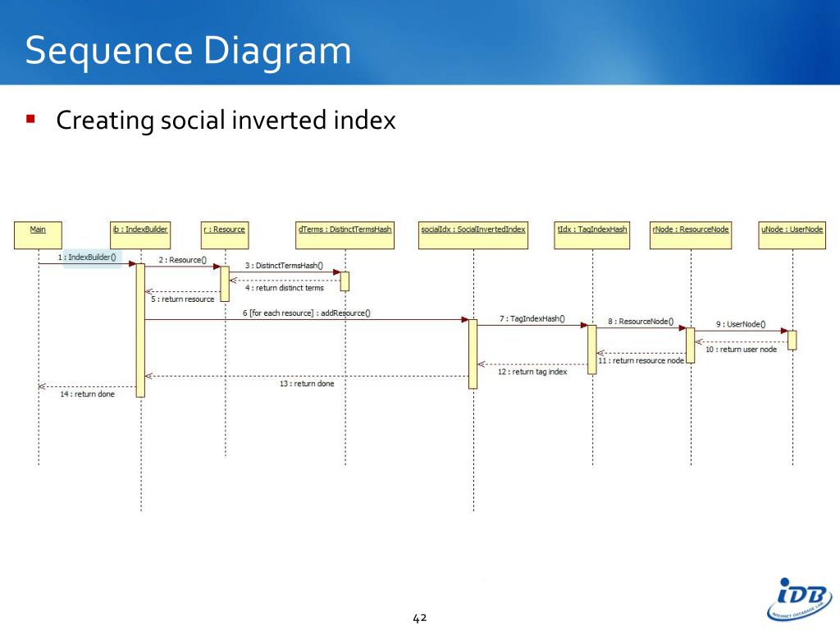Click the IDB Internet Database Lab logo
Viewport: 840px width, 630px height.
tap(801, 600)
